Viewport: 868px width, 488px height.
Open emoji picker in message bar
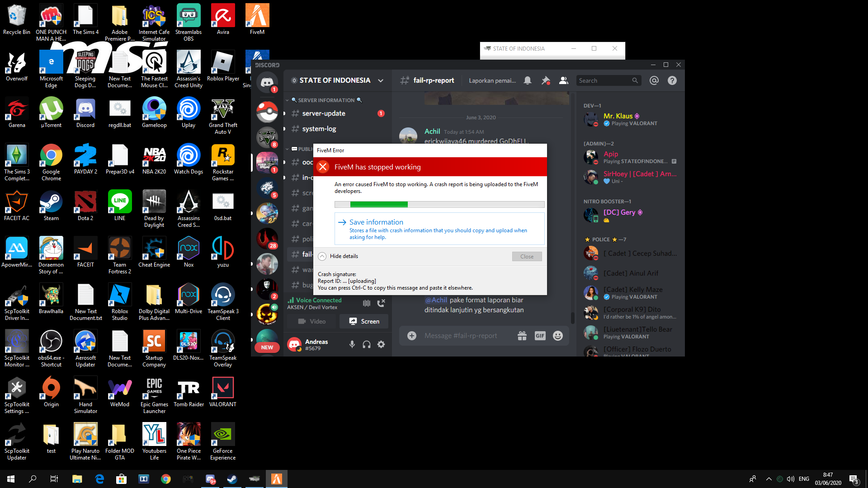tap(558, 336)
